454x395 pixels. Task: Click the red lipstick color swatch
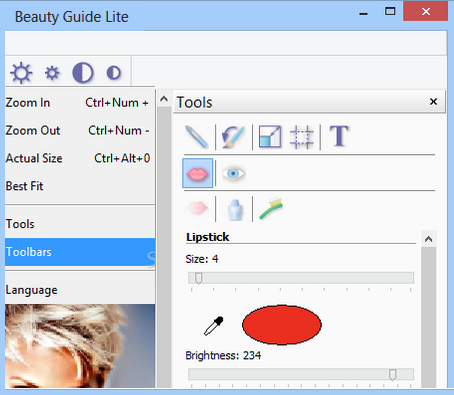pyautogui.click(x=282, y=325)
